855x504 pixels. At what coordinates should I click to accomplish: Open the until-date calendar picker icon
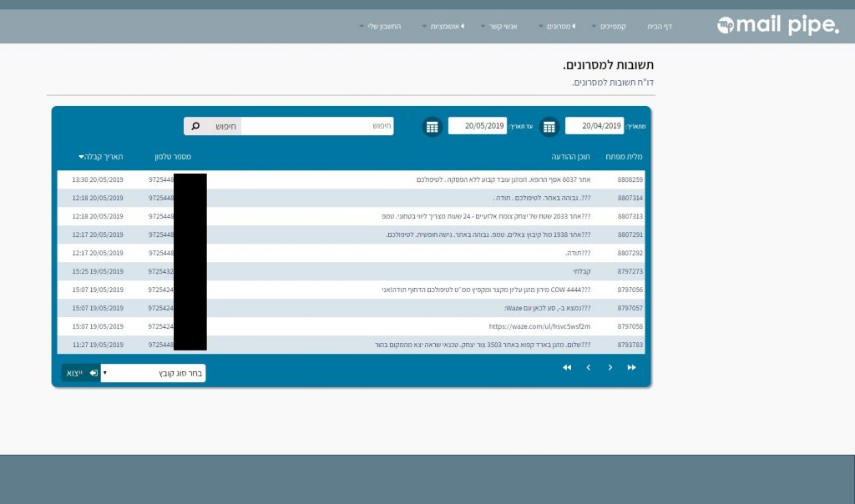432,127
